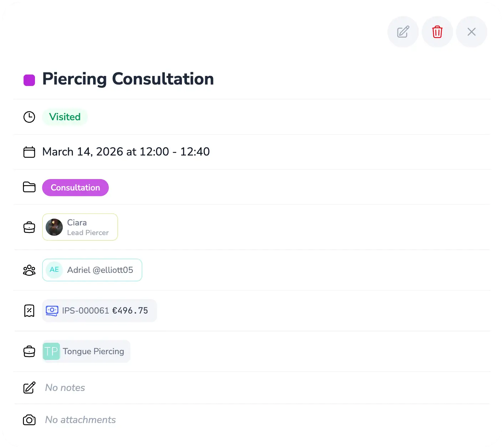The width and height of the screenshot is (503, 448).
Task: Click the ticket icon next to the invoice row
Action: point(29,311)
